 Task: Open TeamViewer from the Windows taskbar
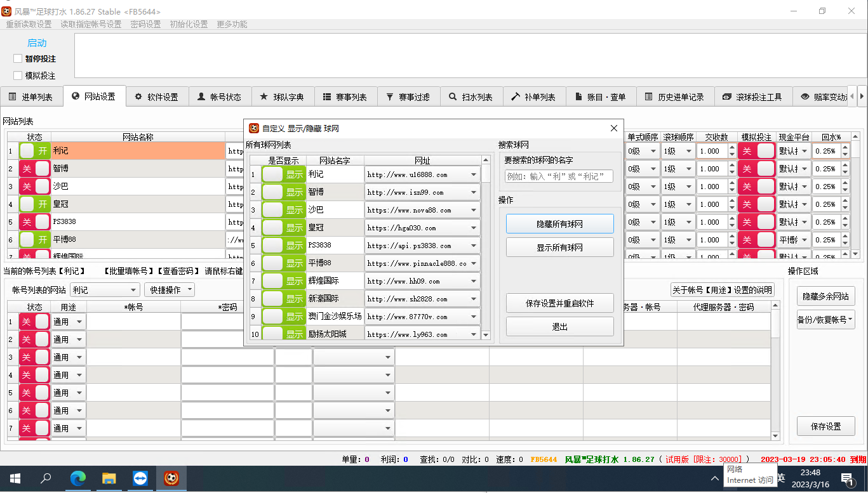click(140, 478)
